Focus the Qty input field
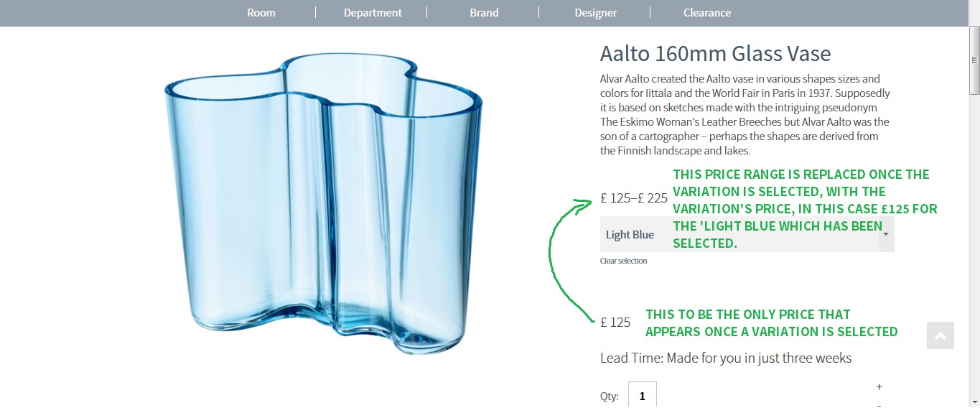980x408 pixels. pos(642,396)
